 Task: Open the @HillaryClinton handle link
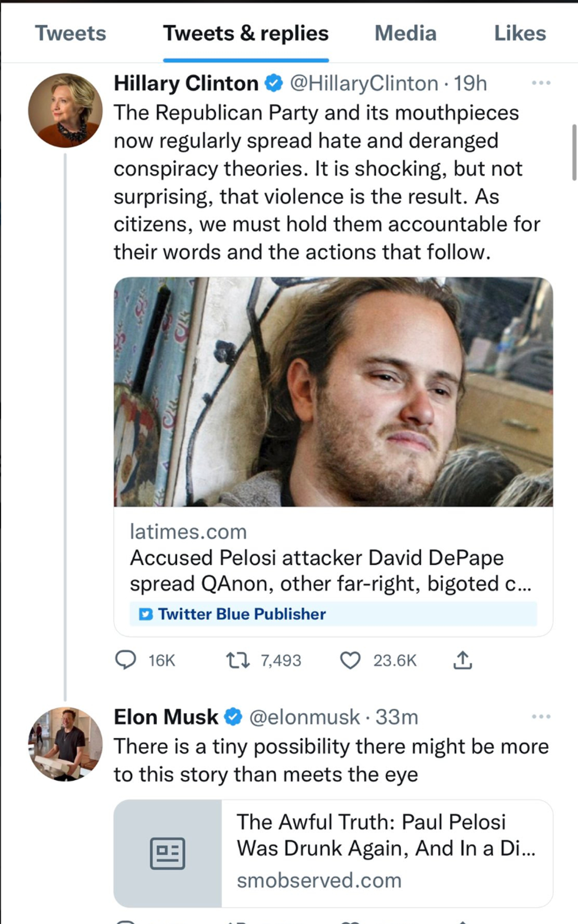pyautogui.click(x=364, y=83)
